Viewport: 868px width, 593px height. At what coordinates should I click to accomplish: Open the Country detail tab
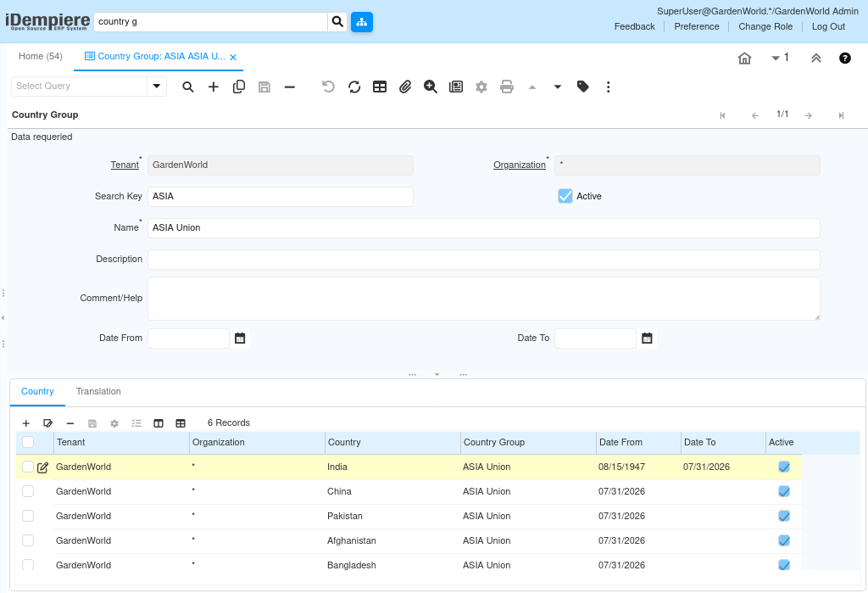[x=37, y=392]
